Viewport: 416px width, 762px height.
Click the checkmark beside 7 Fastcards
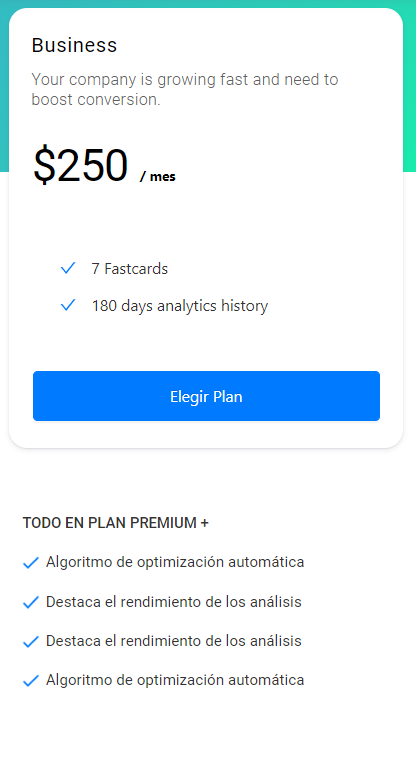(x=68, y=268)
